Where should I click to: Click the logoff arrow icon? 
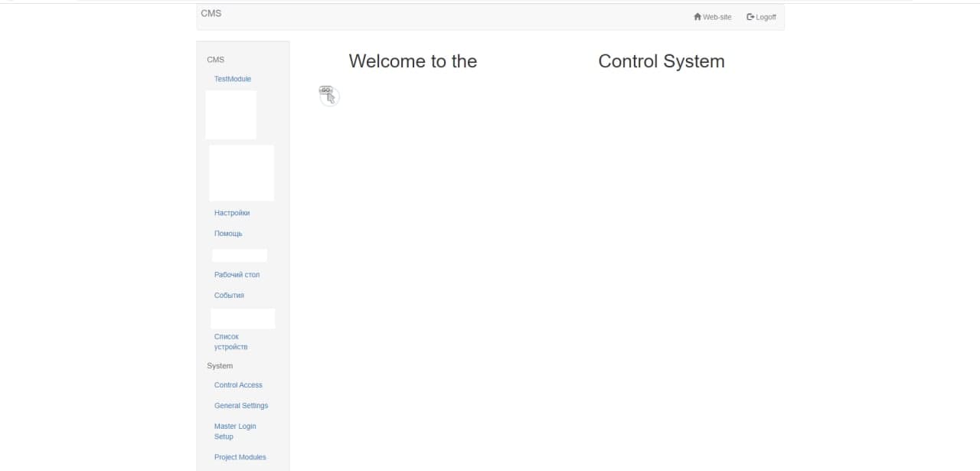pyautogui.click(x=750, y=17)
